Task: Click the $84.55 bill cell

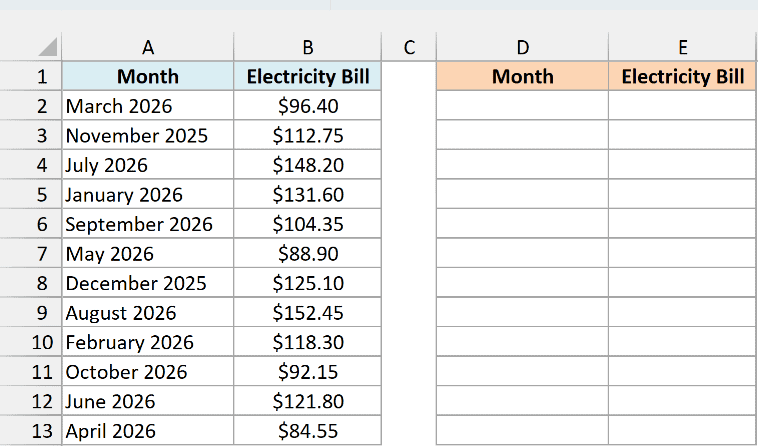Action: 307,431
